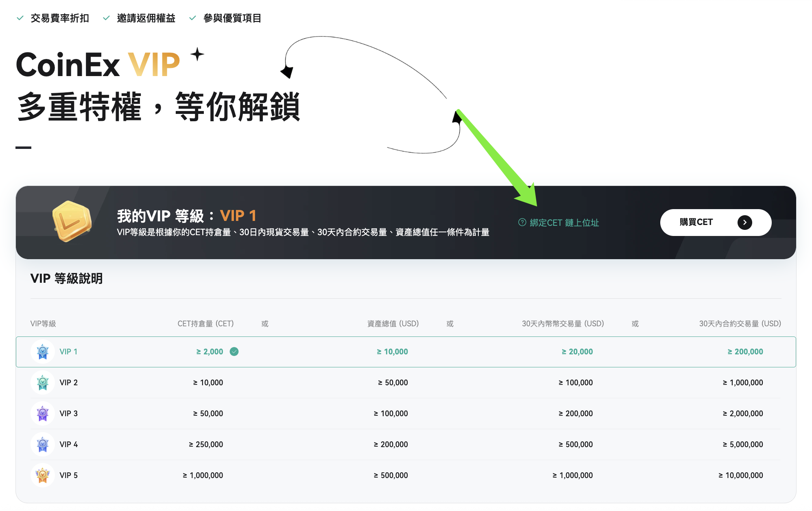
Task: Click VIP 5 futures volume ≥ 10,000,000
Action: click(741, 475)
